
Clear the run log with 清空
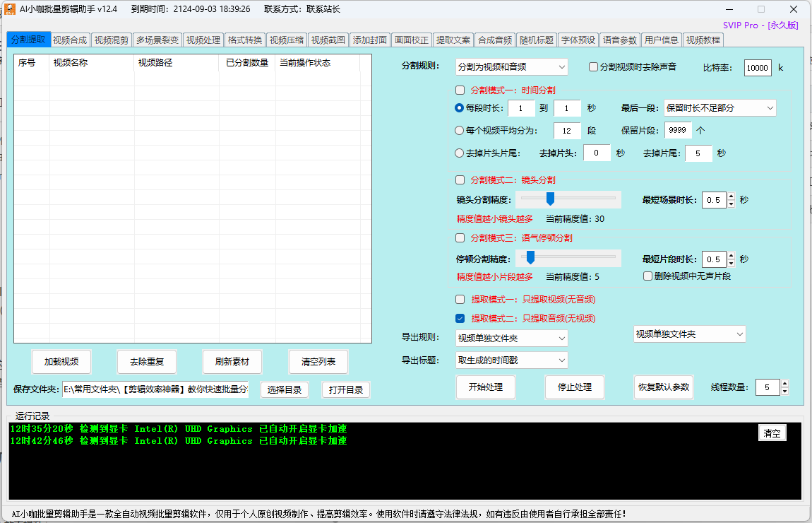coord(772,433)
